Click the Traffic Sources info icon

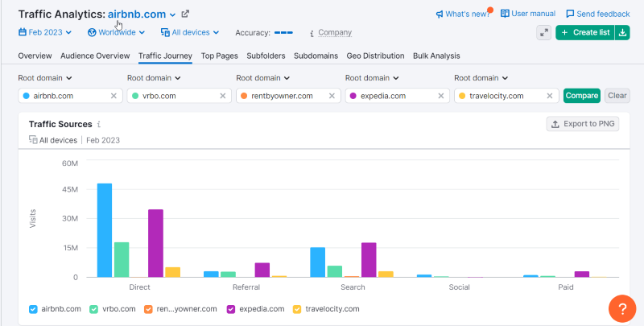pyautogui.click(x=98, y=125)
